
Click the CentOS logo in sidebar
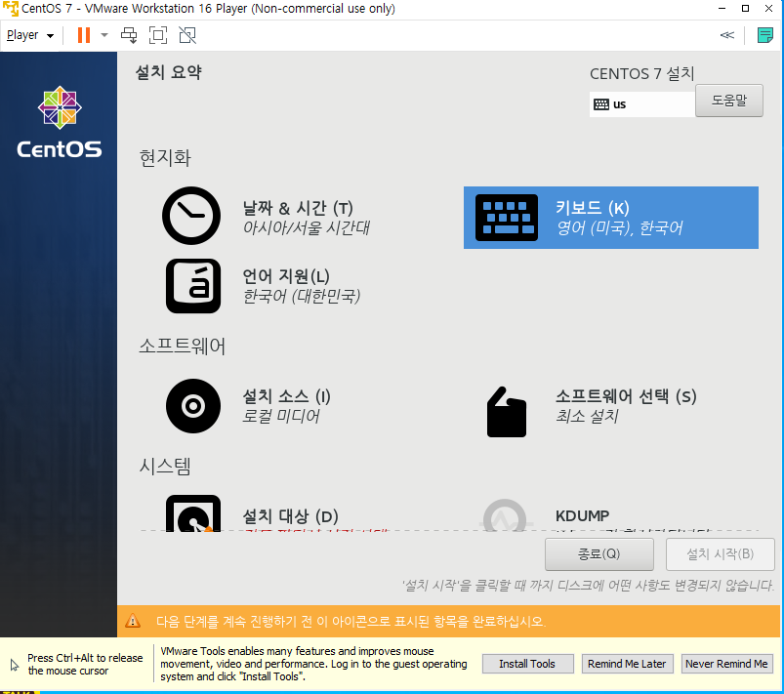pos(60,123)
